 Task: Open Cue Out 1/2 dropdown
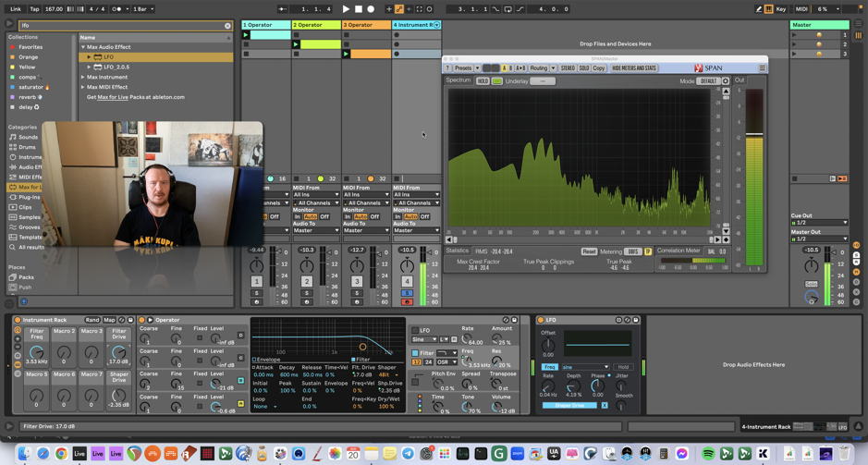coord(819,223)
